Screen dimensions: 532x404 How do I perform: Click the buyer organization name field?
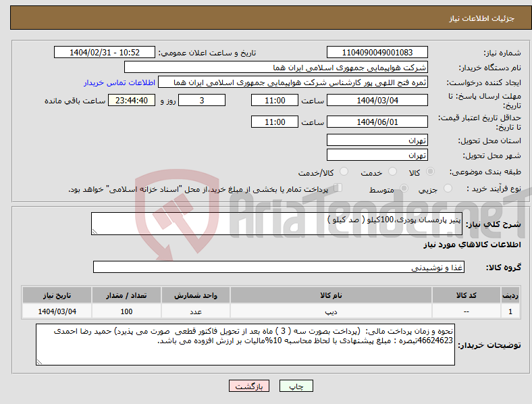coord(276,67)
